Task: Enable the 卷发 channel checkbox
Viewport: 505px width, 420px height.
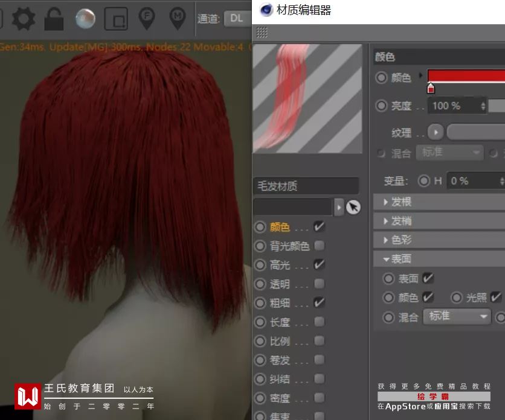Action: click(319, 360)
